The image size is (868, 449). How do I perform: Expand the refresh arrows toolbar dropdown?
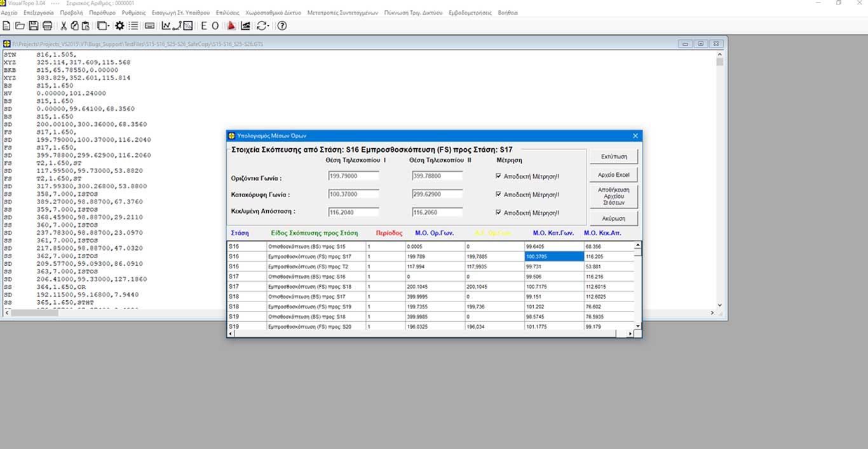coord(268,25)
